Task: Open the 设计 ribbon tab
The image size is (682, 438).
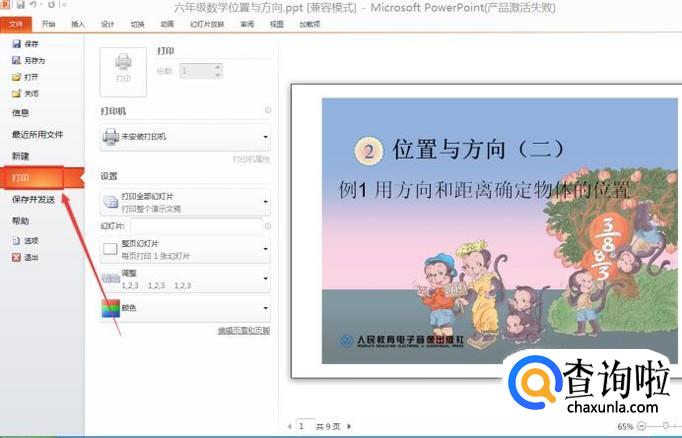Action: 107,24
